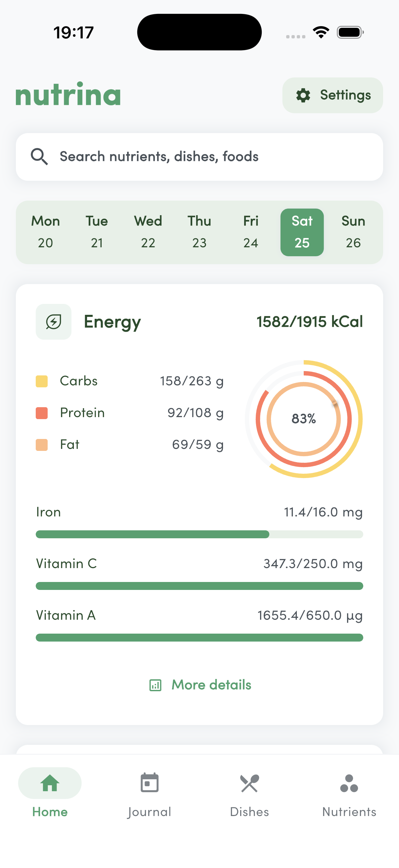
Task: Click the yellow Carbs color swatch
Action: click(42, 381)
